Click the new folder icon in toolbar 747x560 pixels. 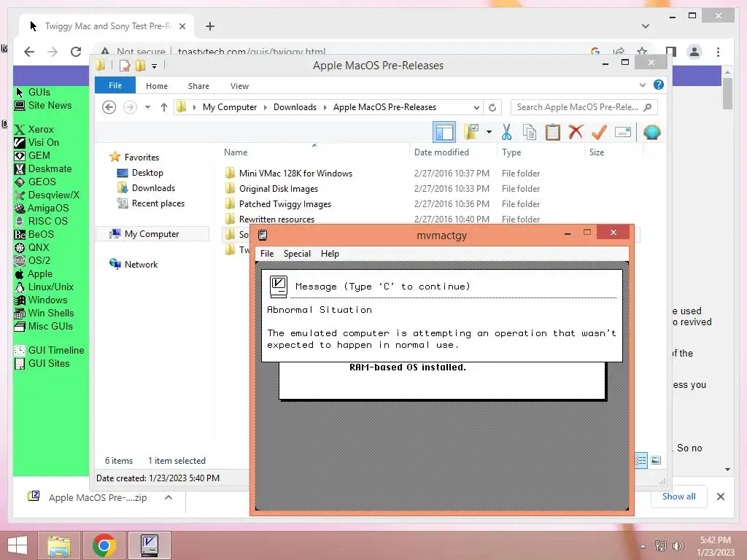tap(471, 132)
